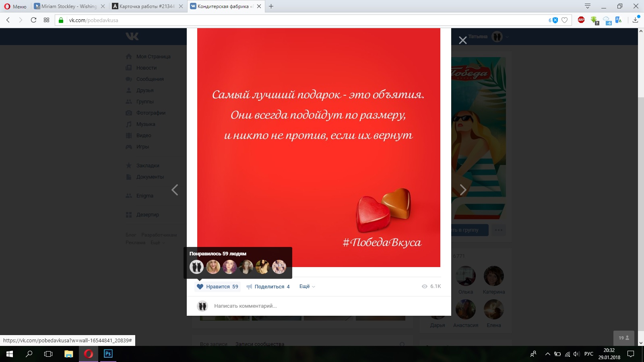Reload the page with the refresh icon

tap(33, 20)
